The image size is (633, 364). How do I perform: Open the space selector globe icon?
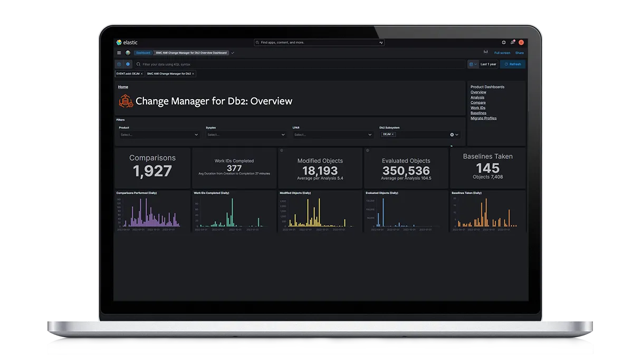pyautogui.click(x=128, y=53)
